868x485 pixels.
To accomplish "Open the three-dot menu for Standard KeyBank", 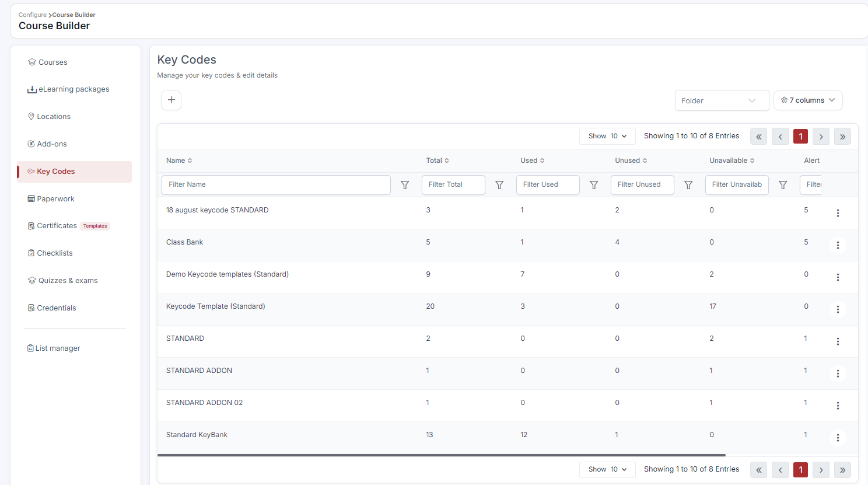I will pyautogui.click(x=838, y=438).
